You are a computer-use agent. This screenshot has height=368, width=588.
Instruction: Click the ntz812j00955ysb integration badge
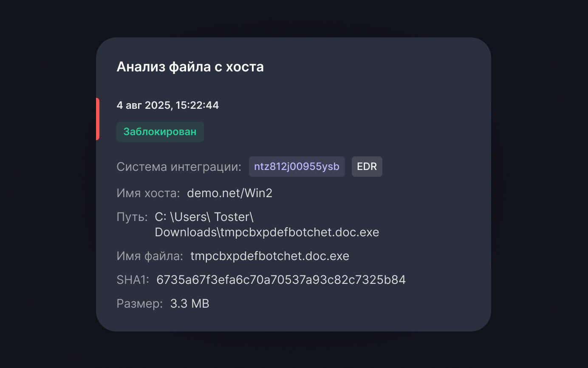click(297, 167)
